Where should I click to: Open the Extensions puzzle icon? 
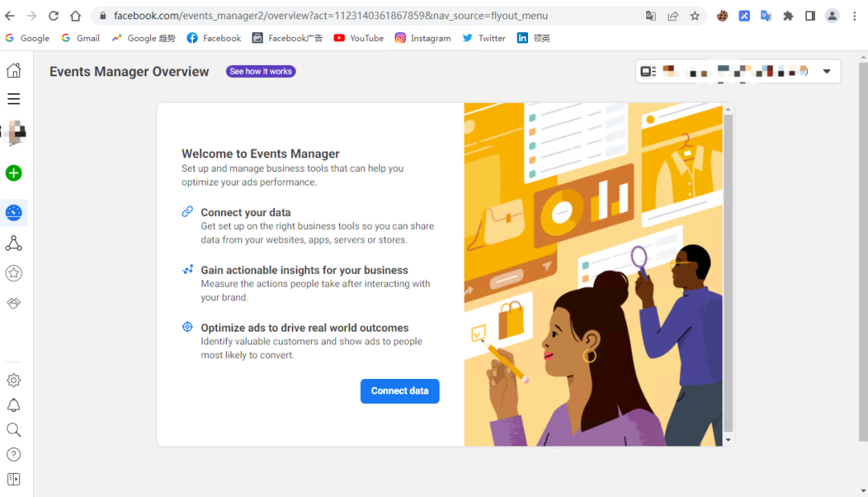pos(788,16)
